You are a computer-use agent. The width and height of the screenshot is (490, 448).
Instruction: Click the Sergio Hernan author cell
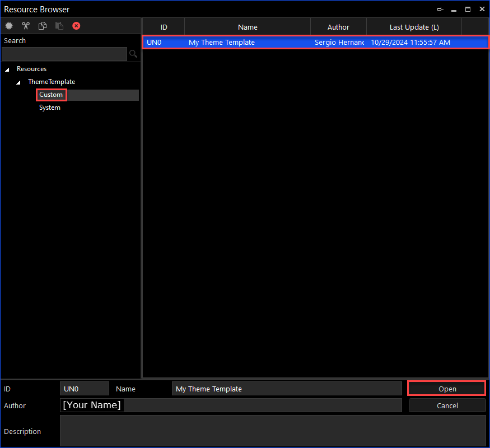pos(339,43)
